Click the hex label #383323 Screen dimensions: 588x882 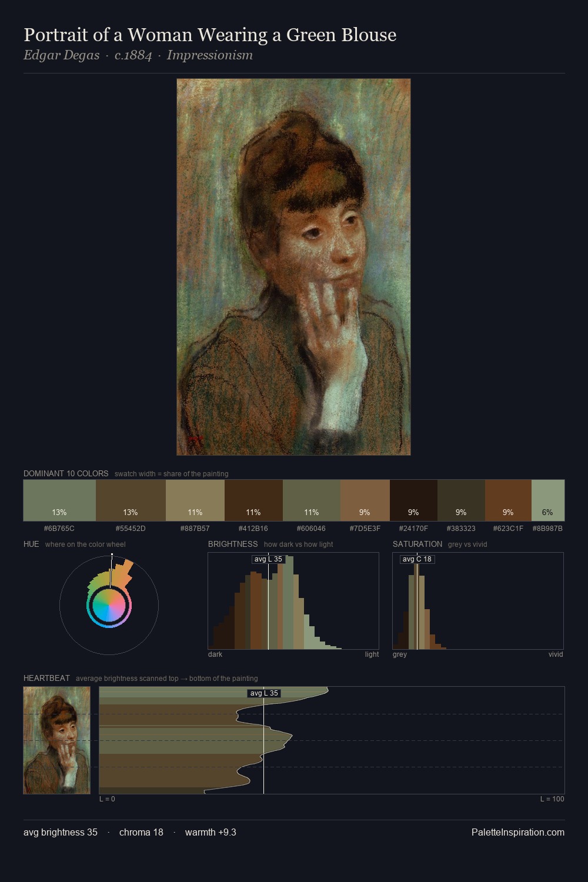(x=461, y=529)
